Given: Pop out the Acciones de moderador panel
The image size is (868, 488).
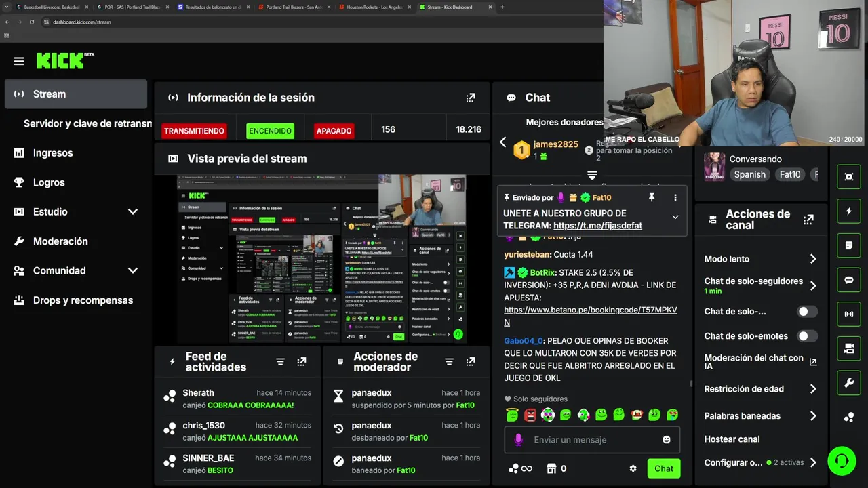Looking at the screenshot, I should pyautogui.click(x=471, y=362).
